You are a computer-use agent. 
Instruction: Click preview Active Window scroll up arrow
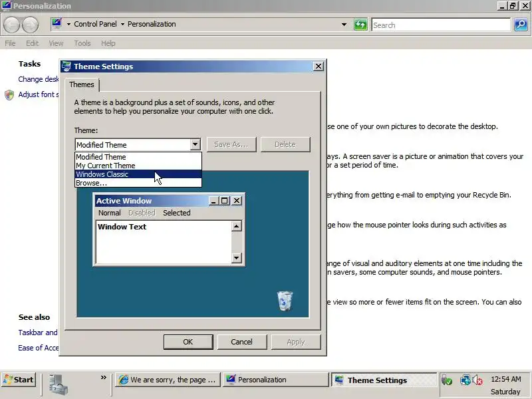237,226
